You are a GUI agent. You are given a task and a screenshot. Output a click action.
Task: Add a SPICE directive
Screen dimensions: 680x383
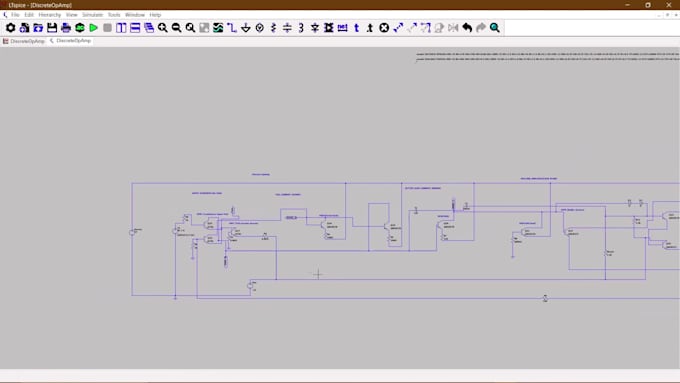pyautogui.click(x=370, y=28)
